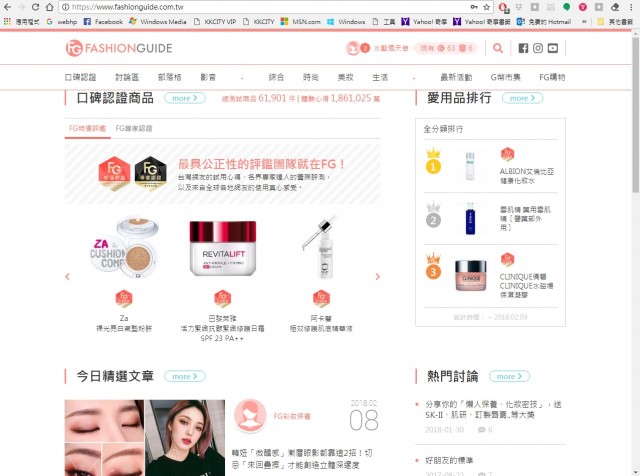Open the site search magnifier
This screenshot has width=640, height=476.
click(498, 48)
